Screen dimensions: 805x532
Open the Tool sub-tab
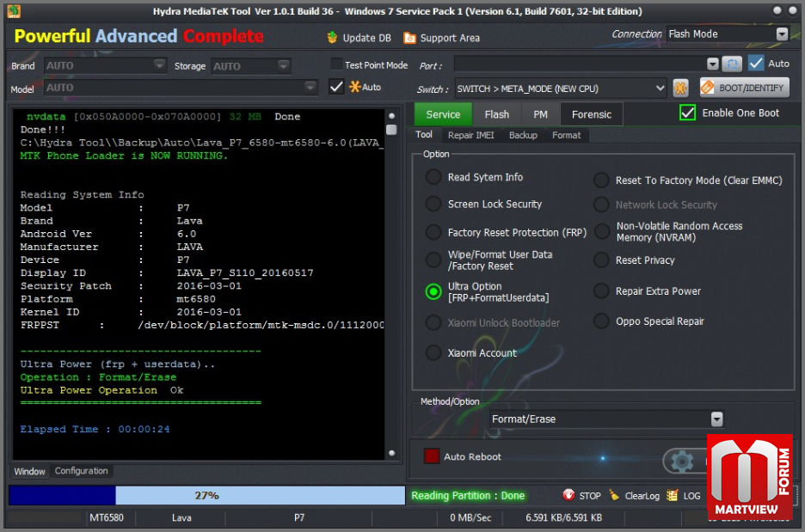coord(423,134)
